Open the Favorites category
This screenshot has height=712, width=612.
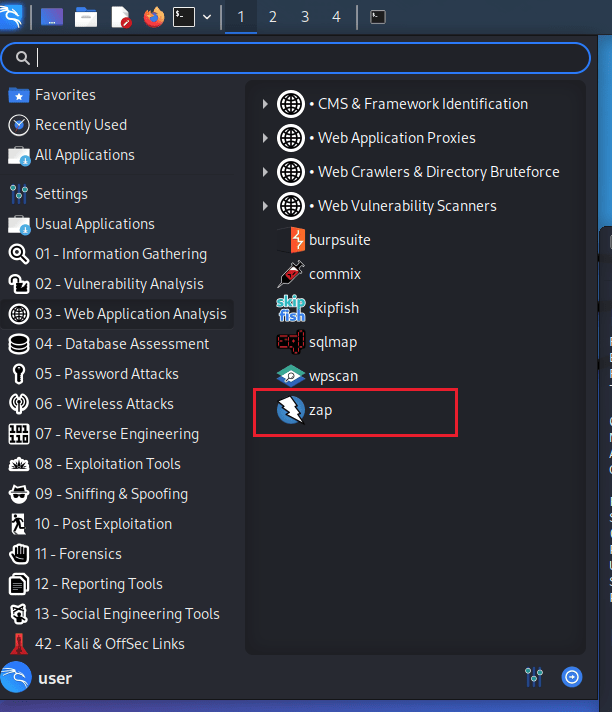[65, 95]
